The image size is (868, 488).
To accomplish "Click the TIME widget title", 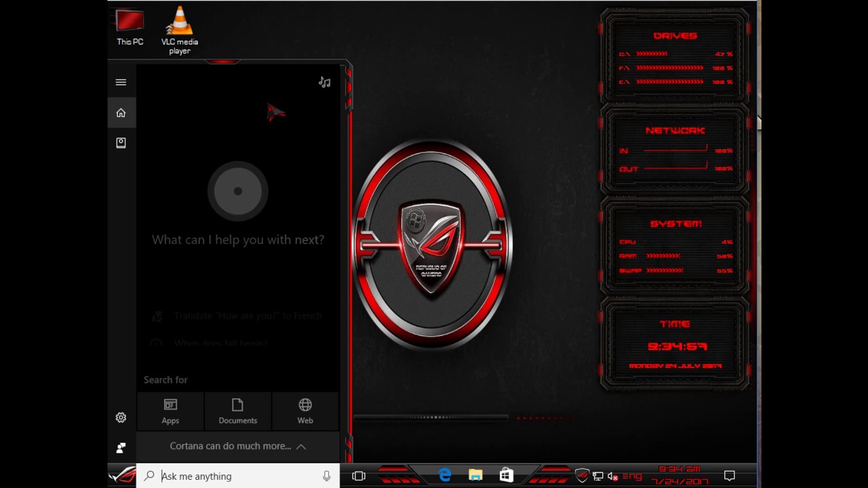I will [675, 324].
